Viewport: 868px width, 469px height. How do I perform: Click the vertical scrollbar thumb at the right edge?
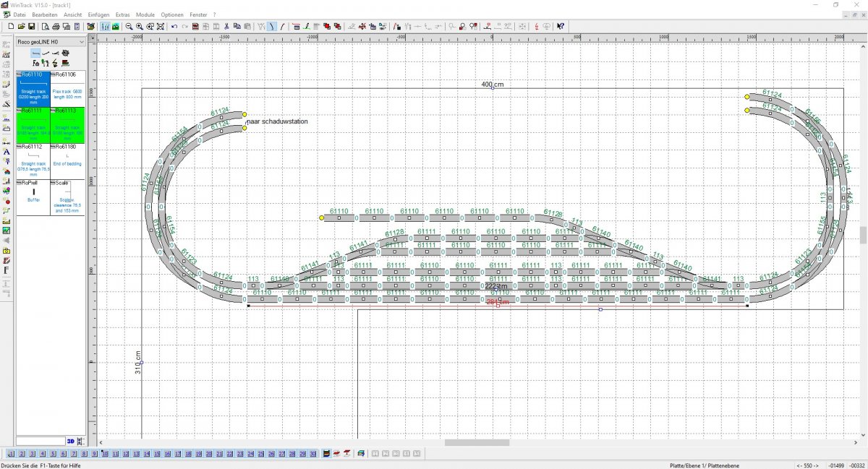(x=864, y=236)
